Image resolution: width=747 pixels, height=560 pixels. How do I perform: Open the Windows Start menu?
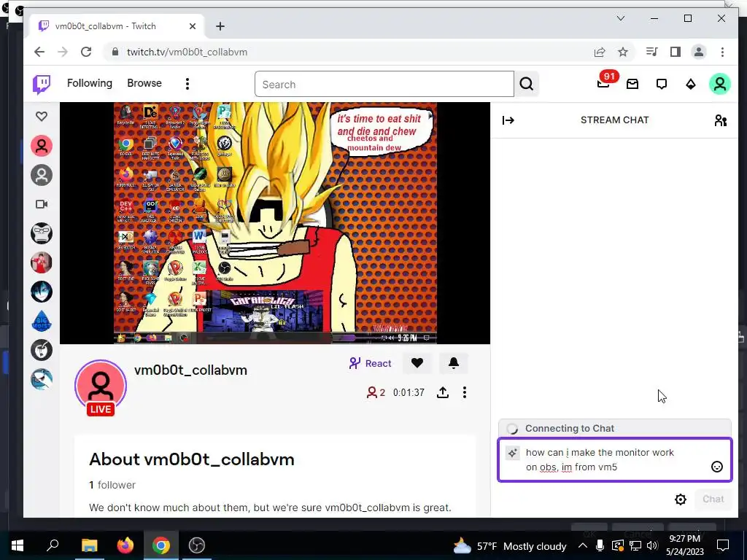pyautogui.click(x=18, y=545)
